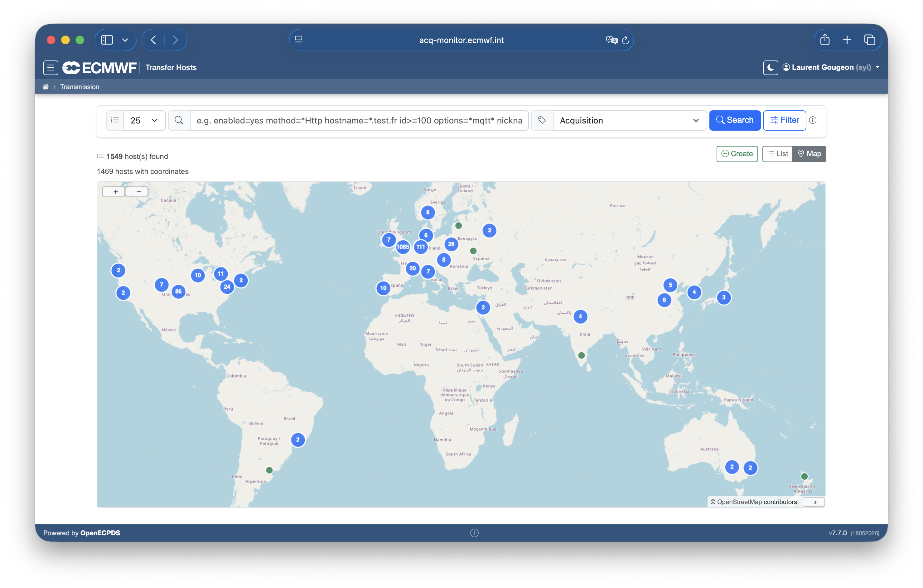Image resolution: width=923 pixels, height=588 pixels.
Task: Go to home via breadcrumb icon
Action: point(45,87)
